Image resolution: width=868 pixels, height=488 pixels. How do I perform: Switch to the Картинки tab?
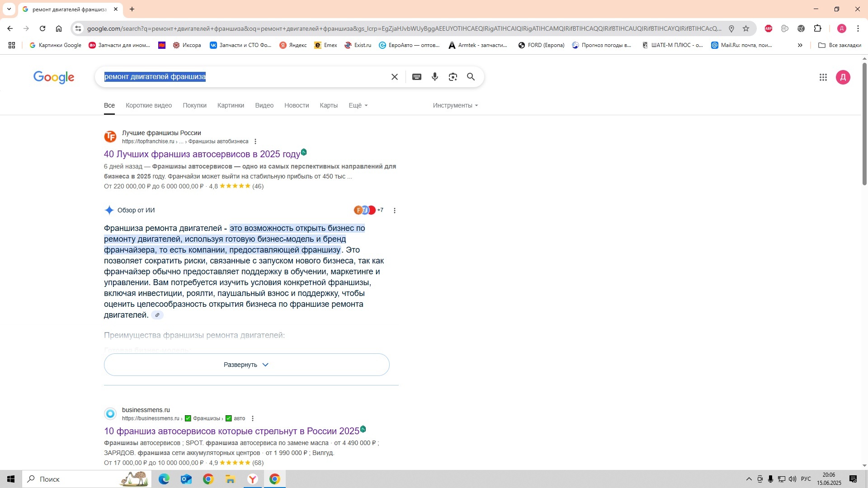(x=231, y=105)
